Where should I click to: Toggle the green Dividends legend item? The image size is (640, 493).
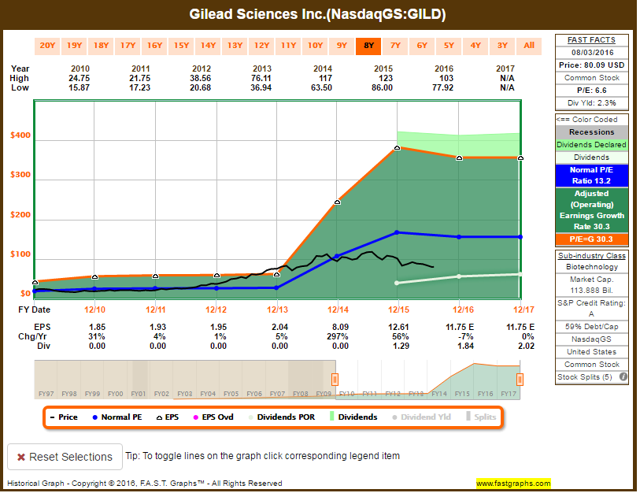353,417
